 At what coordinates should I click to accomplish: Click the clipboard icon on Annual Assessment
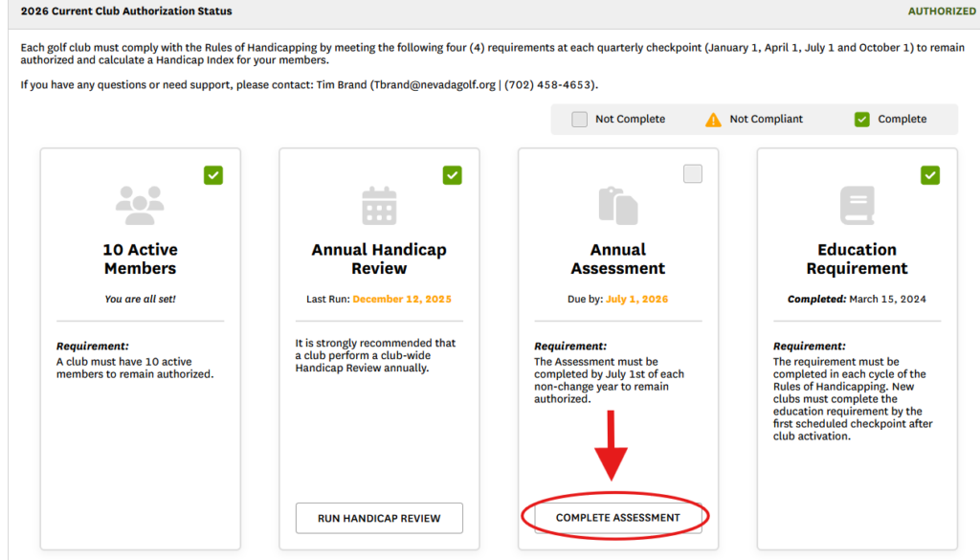click(x=617, y=206)
